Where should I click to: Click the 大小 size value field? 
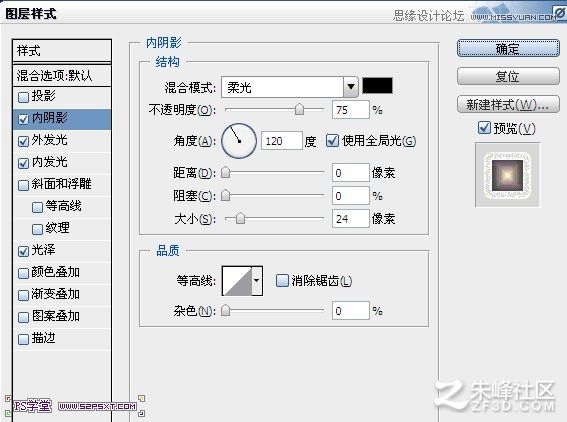[350, 218]
